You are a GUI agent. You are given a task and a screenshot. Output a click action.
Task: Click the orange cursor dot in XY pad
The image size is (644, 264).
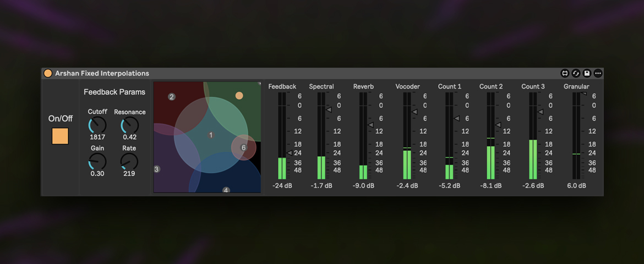pos(239,96)
